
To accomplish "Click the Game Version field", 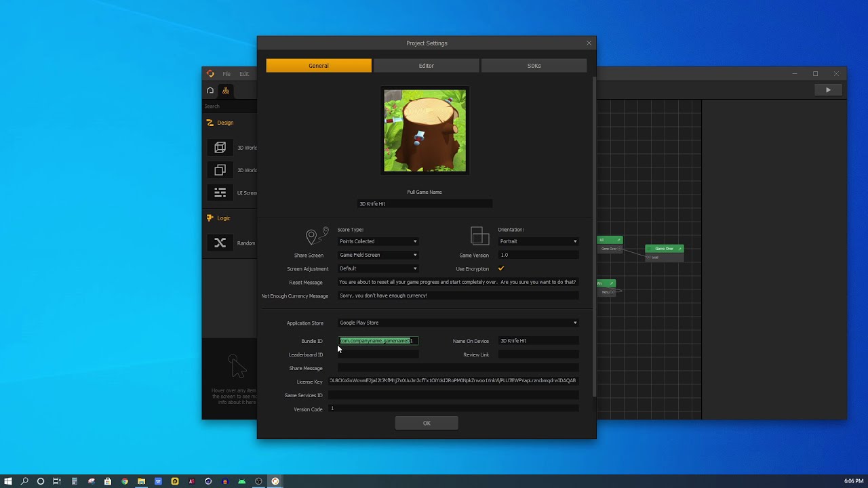I will coord(538,255).
